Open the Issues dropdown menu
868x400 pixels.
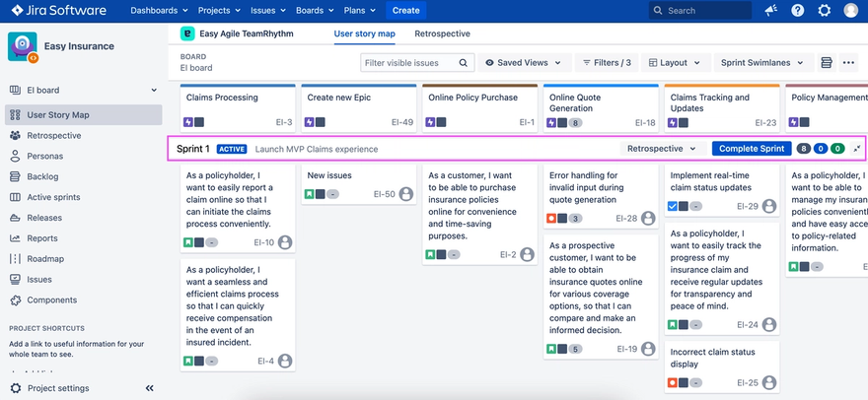pyautogui.click(x=268, y=11)
